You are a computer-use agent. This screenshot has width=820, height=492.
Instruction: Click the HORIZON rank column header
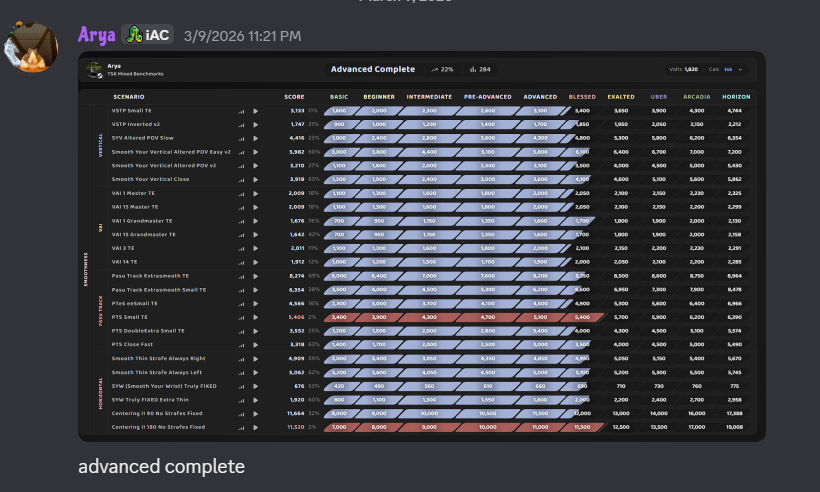736,97
